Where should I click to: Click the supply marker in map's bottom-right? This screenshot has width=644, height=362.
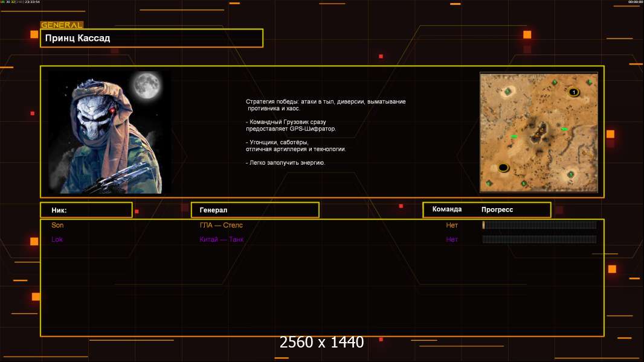[570, 174]
